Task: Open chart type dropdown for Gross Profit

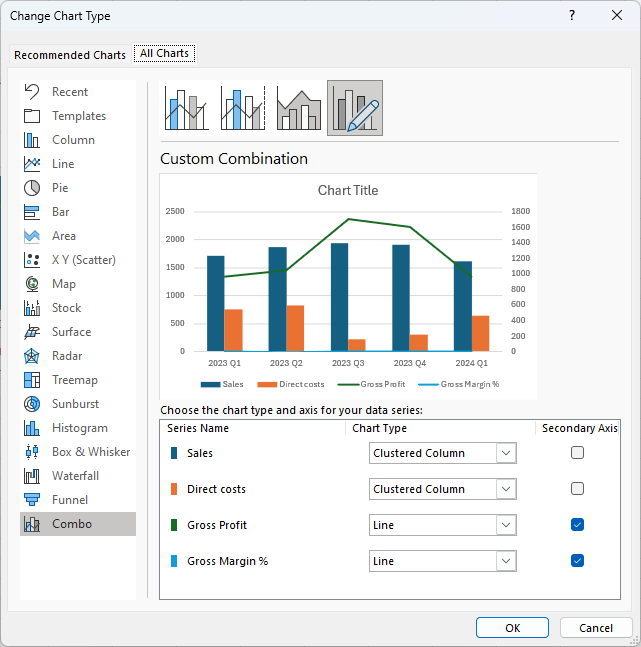Action: pos(506,525)
